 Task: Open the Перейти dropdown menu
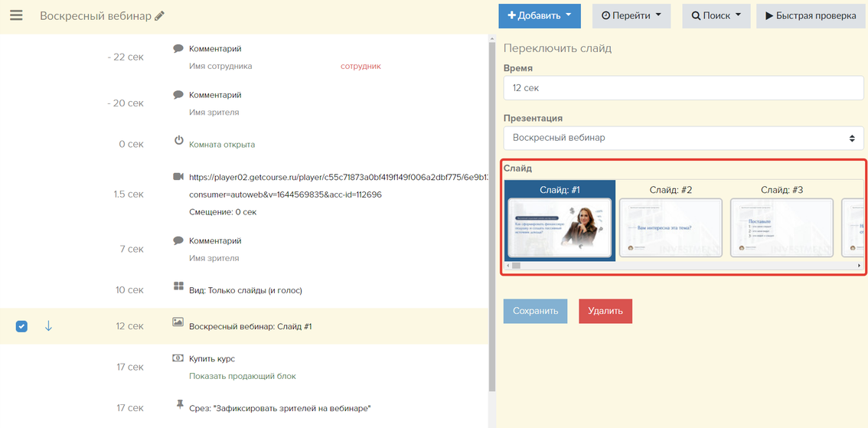[x=631, y=16]
